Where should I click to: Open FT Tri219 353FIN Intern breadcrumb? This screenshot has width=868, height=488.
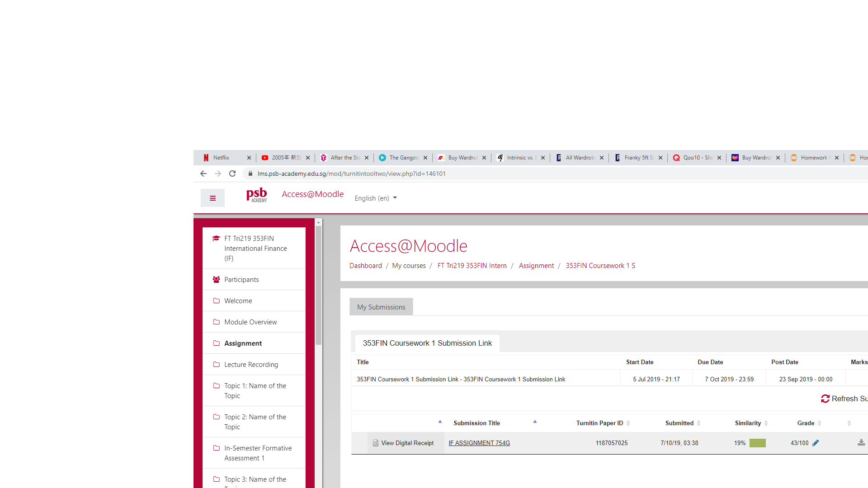[x=472, y=266]
